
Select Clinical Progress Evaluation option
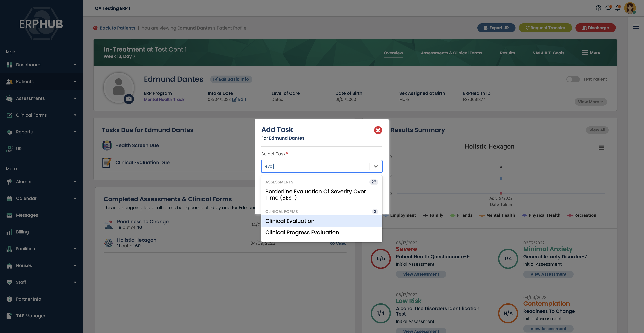pyautogui.click(x=302, y=233)
